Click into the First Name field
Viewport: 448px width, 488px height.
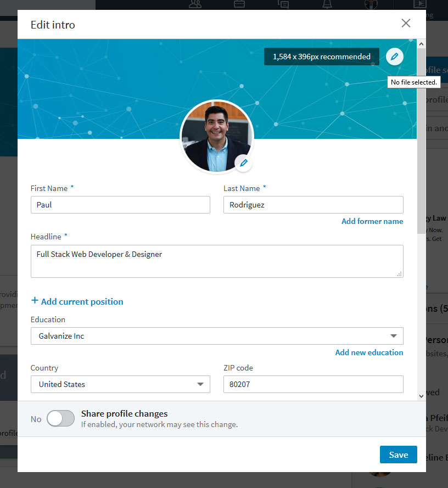coord(120,205)
